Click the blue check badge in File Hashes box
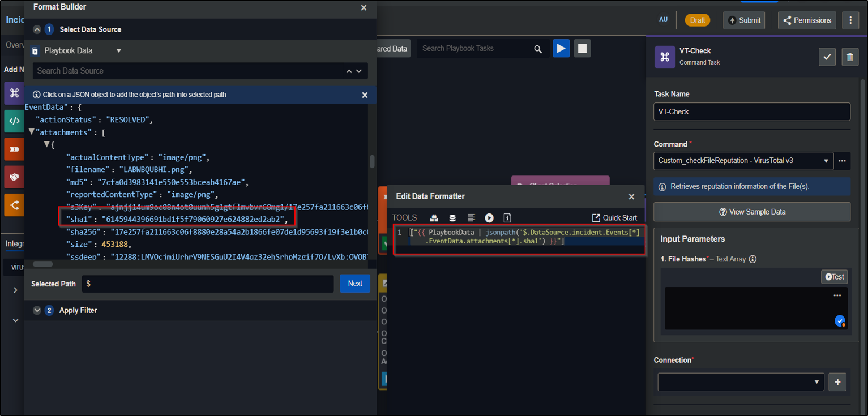Image resolution: width=868 pixels, height=416 pixels. (840, 321)
